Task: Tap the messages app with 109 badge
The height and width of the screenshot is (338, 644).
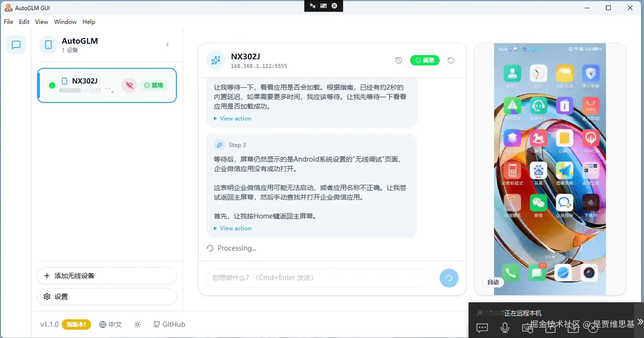Action: click(537, 273)
